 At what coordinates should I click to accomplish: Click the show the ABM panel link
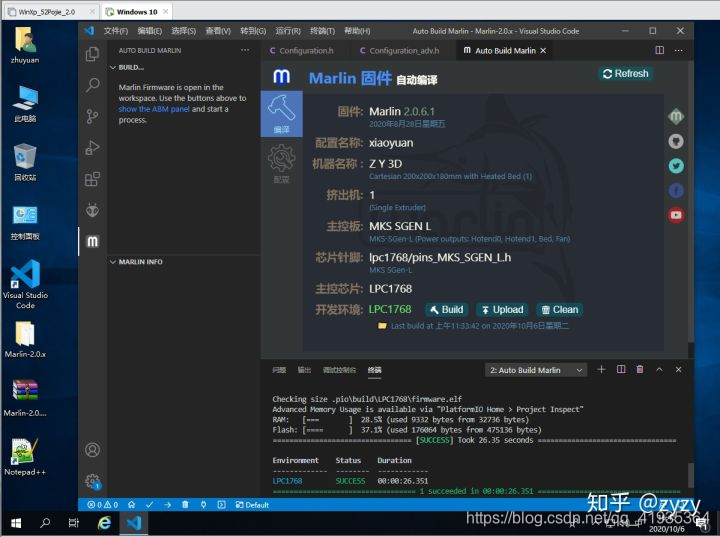(154, 109)
